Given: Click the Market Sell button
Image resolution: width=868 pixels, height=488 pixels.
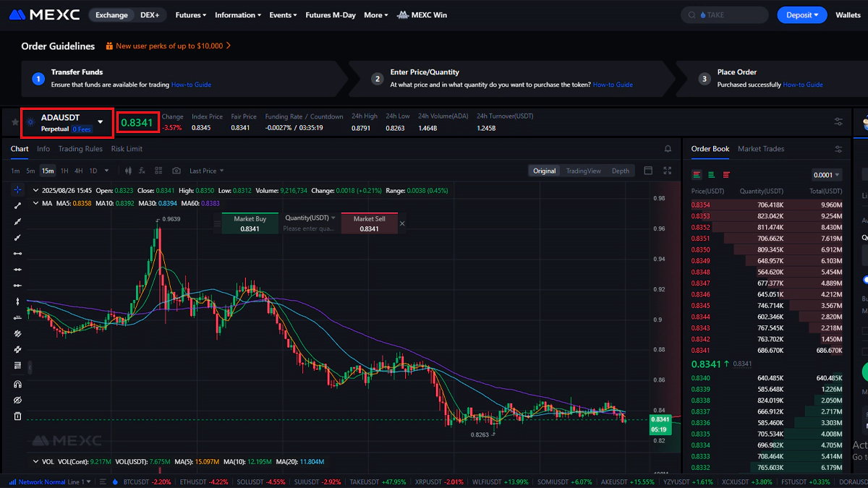Looking at the screenshot, I should 369,223.
